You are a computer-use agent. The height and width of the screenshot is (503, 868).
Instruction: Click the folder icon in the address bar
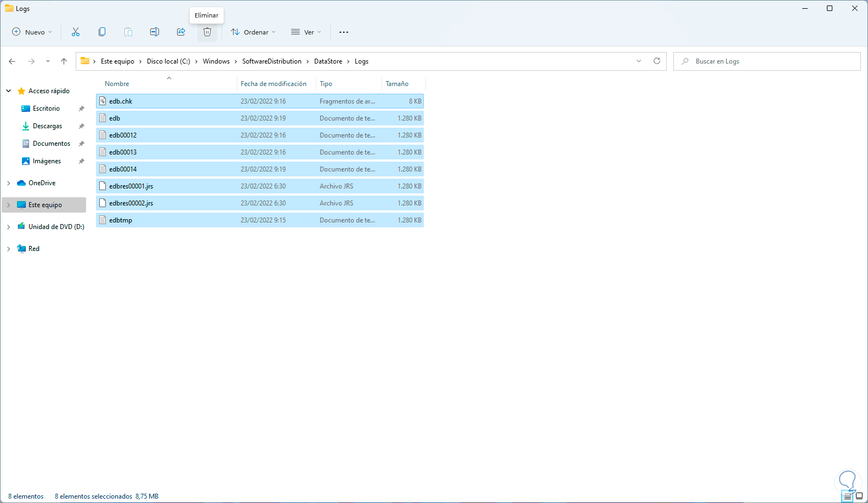[x=85, y=61]
